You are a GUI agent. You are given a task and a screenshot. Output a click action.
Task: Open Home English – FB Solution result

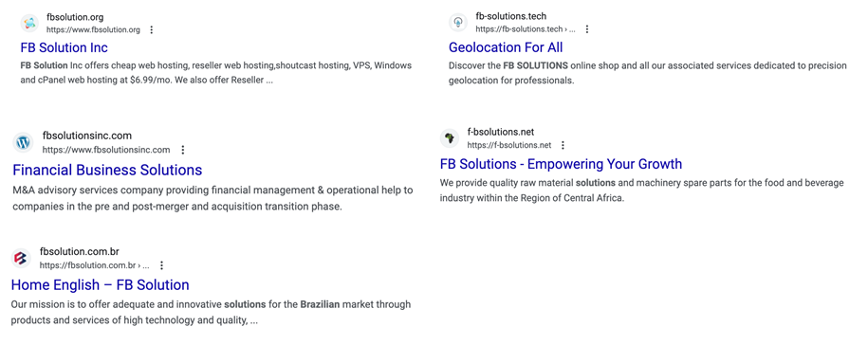coord(101,285)
